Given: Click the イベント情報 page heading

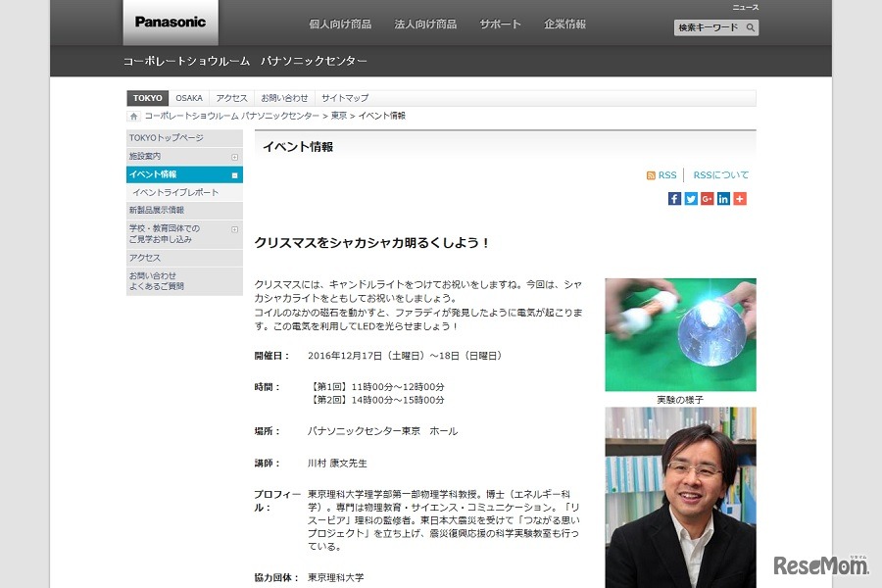Looking at the screenshot, I should (x=298, y=147).
